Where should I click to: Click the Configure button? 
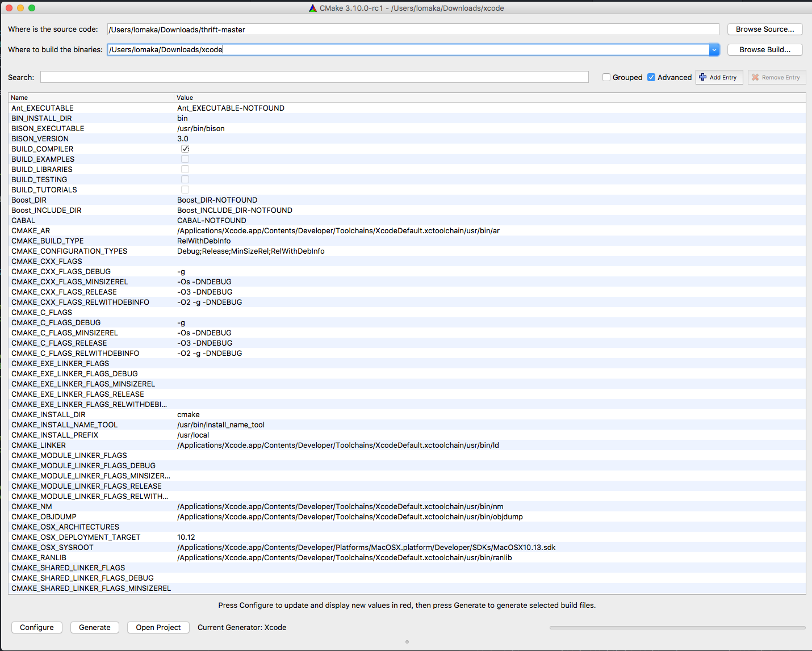tap(37, 627)
